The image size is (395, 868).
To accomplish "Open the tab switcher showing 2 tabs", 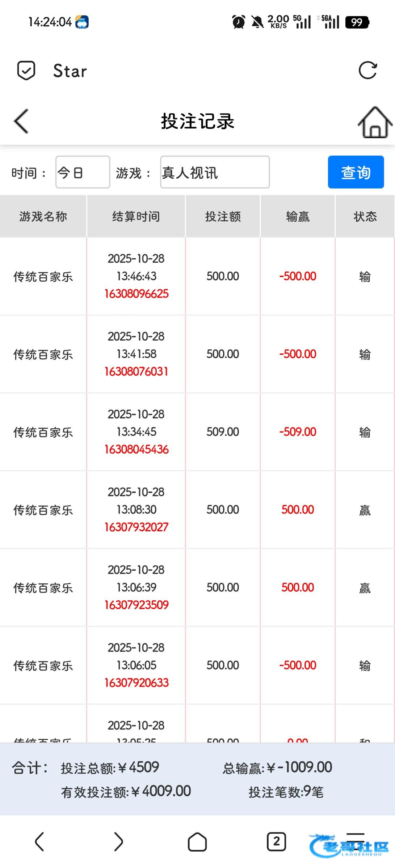I will (x=276, y=841).
